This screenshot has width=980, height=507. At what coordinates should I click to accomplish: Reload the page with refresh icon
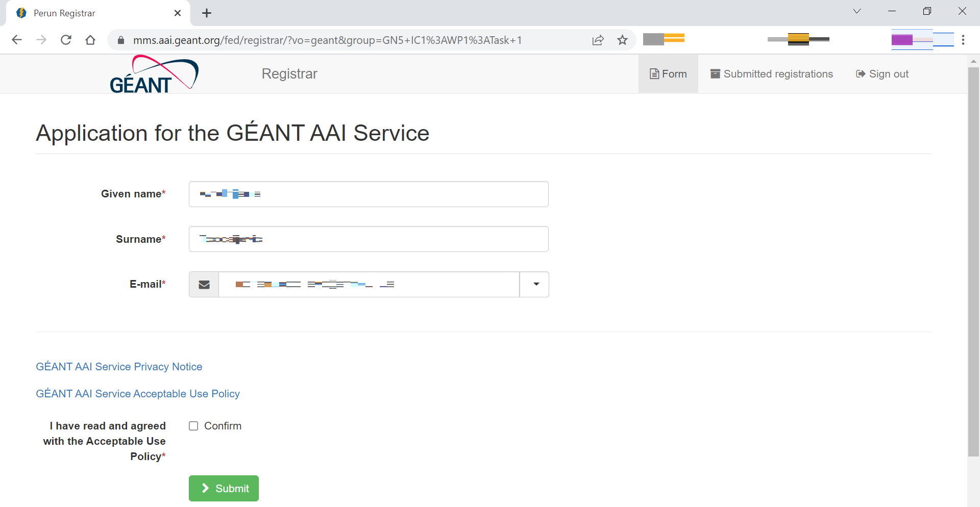point(66,40)
